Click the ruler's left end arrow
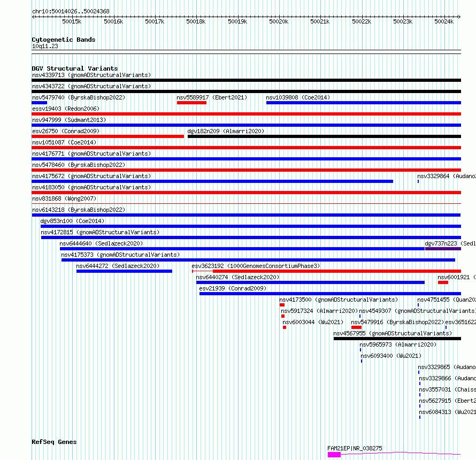This screenshot has width=476, height=460. [33, 17]
